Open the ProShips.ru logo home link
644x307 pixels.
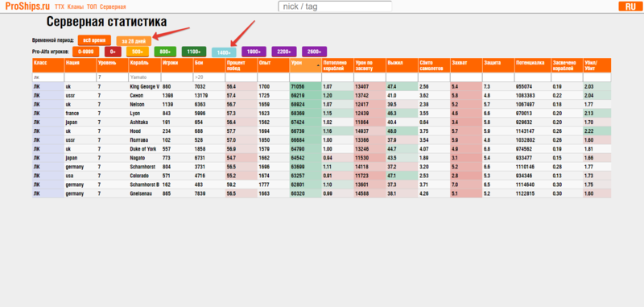(27, 6)
